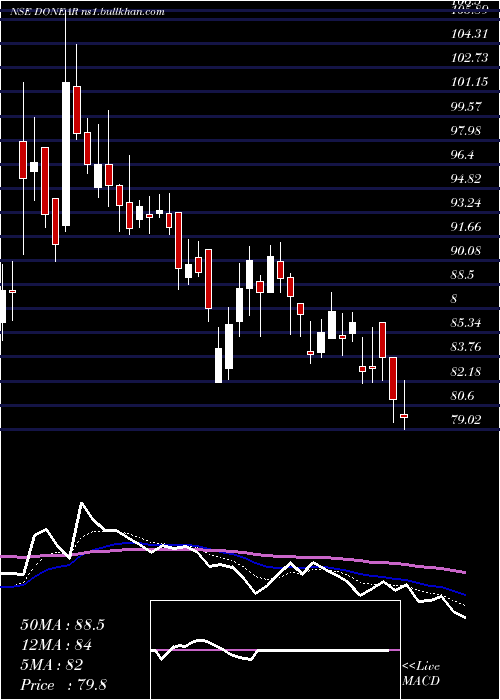Click the last small red candlestick near 79.8
Viewport: 500px width, 700px height.
tap(404, 416)
